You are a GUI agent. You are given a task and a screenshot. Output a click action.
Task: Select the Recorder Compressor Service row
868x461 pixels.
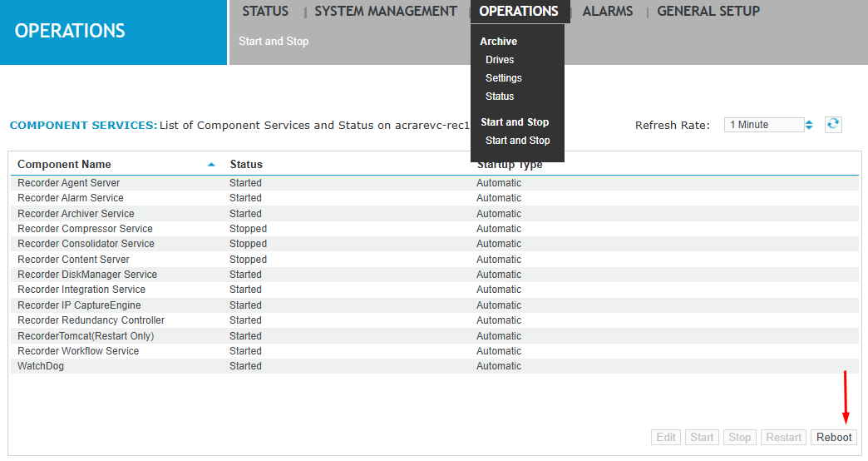pyautogui.click(x=85, y=229)
